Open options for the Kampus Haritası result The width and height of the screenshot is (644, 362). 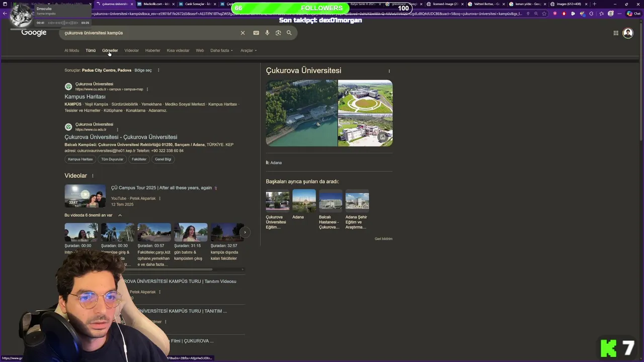[x=147, y=89]
